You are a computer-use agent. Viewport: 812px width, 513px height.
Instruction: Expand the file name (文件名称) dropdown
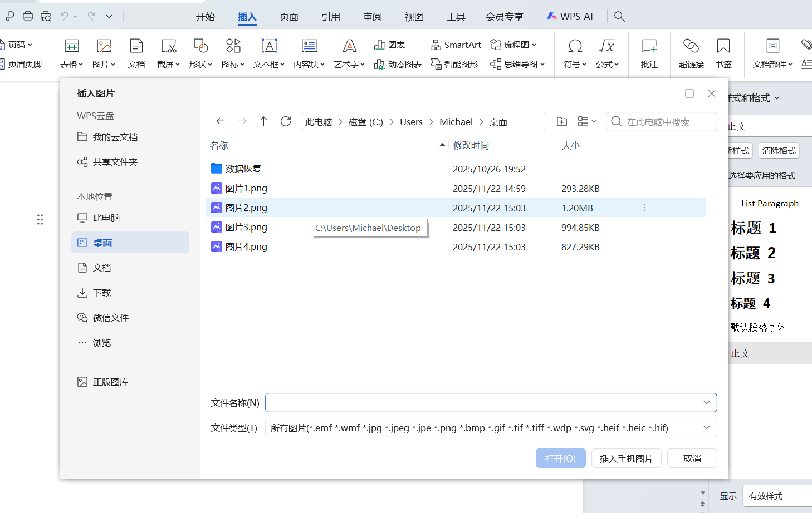706,402
